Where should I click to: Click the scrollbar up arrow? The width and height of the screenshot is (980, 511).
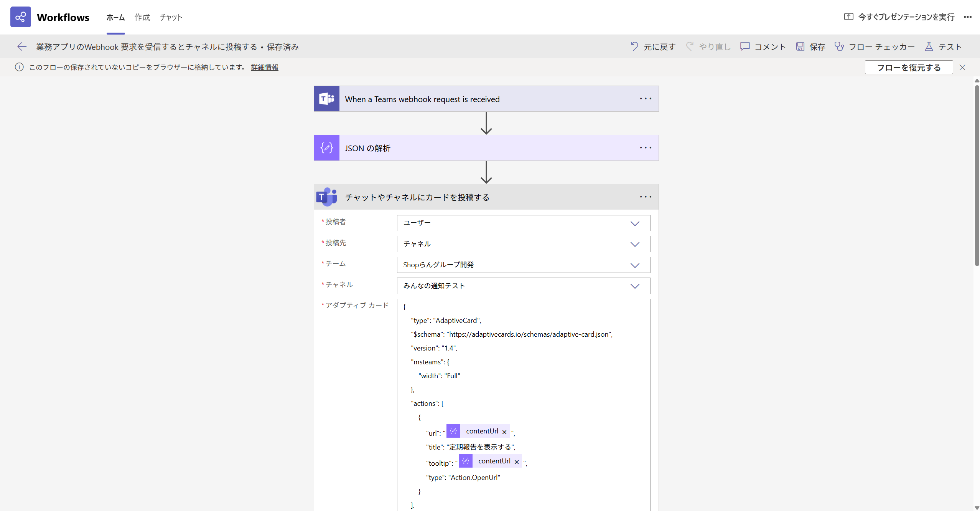click(977, 81)
